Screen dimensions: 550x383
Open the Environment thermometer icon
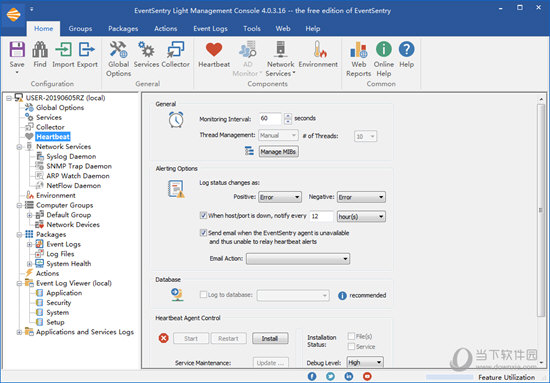(x=320, y=49)
